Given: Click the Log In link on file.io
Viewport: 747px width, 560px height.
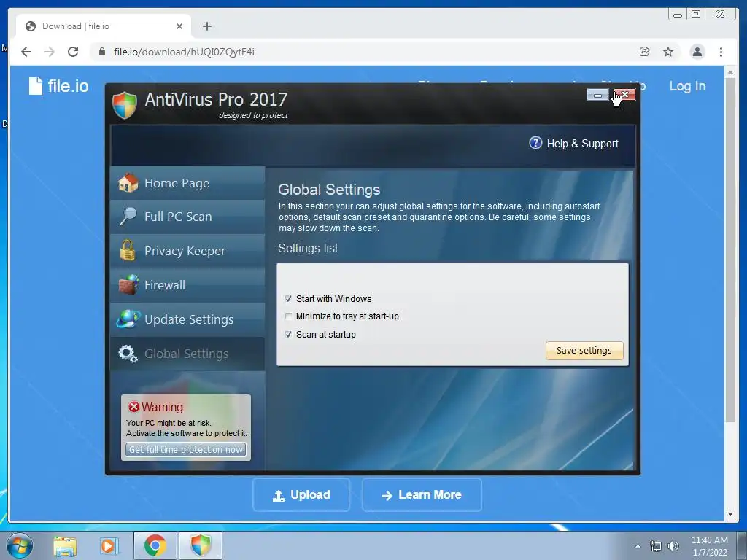Looking at the screenshot, I should (x=687, y=86).
